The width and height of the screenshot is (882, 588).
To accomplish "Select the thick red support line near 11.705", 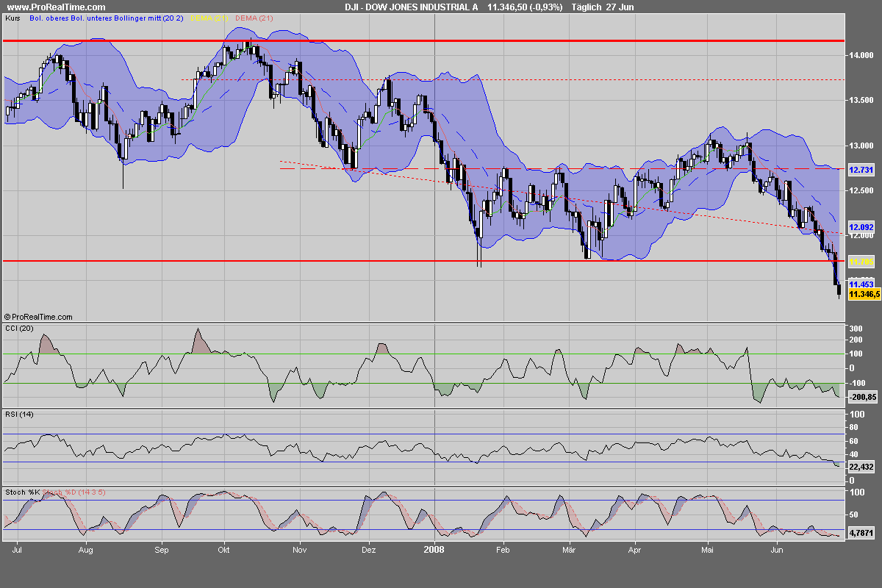I will [x=423, y=261].
